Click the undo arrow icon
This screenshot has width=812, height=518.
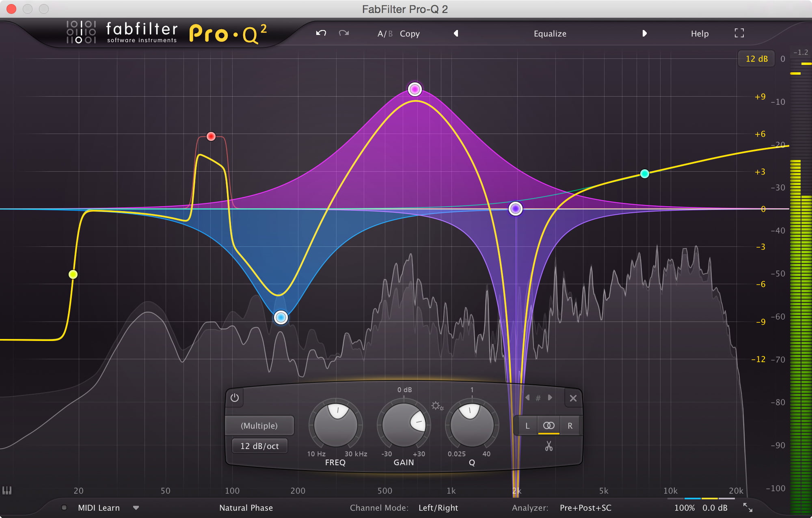[319, 33]
